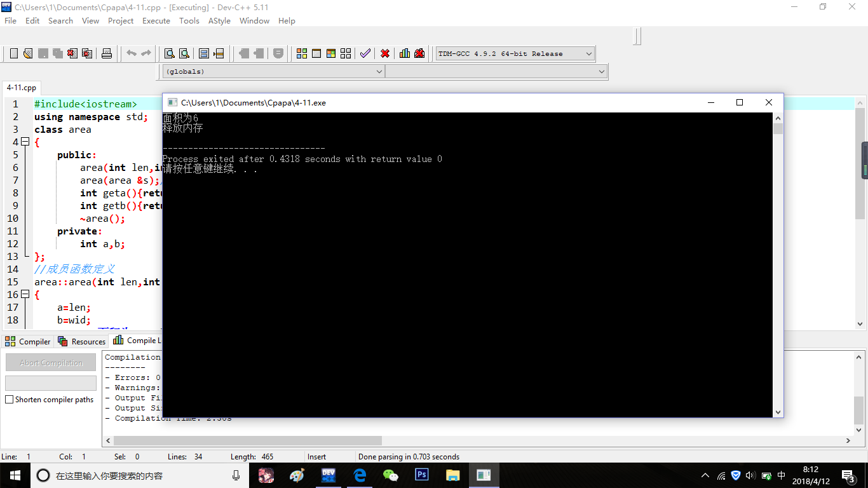Image resolution: width=868 pixels, height=488 pixels.
Task: Click the Project Options toolbar icon
Action: coord(278,53)
